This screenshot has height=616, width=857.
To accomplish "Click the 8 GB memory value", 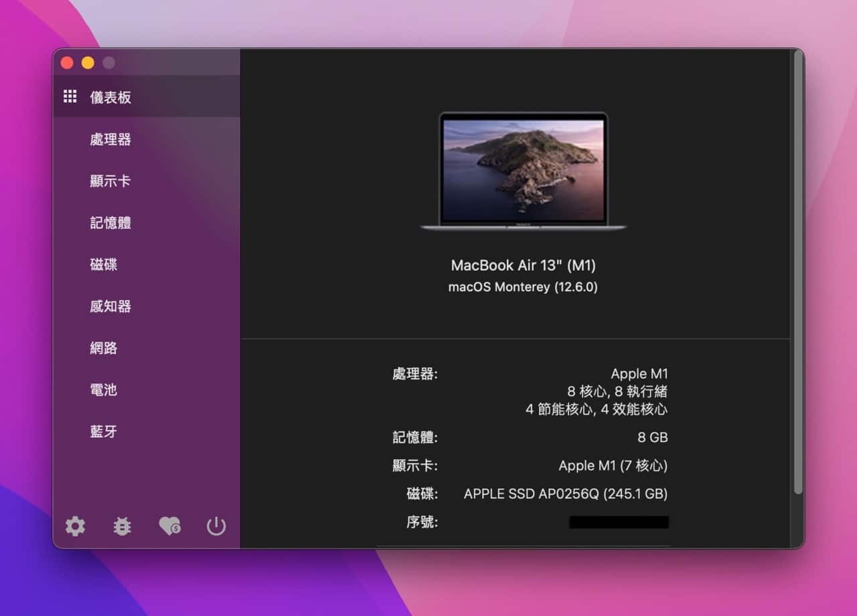I will 653,437.
